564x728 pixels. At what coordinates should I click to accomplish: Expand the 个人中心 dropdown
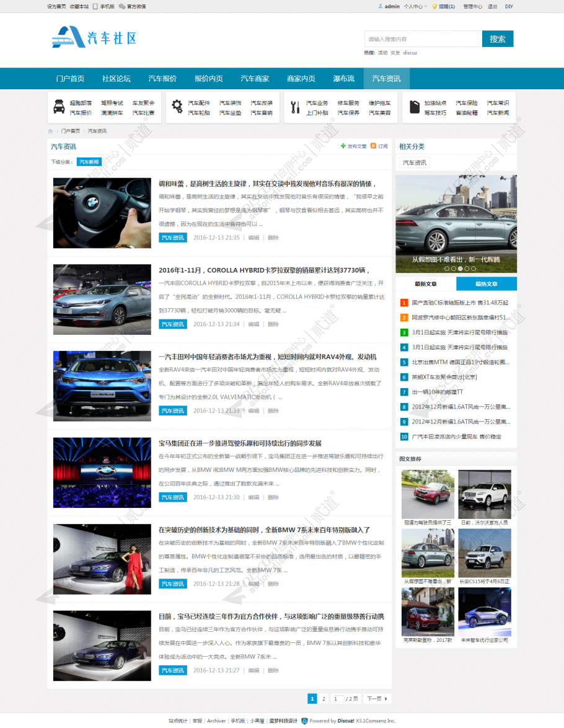[415, 6]
